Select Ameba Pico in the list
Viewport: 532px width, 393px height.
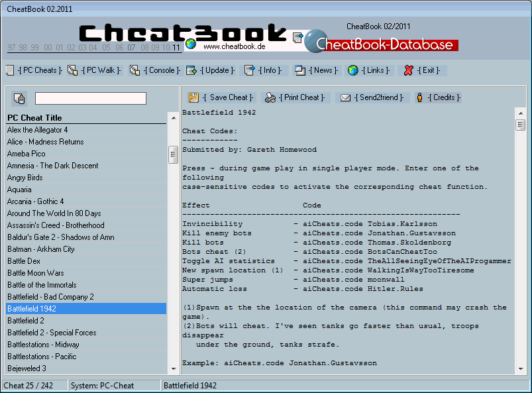(x=87, y=153)
